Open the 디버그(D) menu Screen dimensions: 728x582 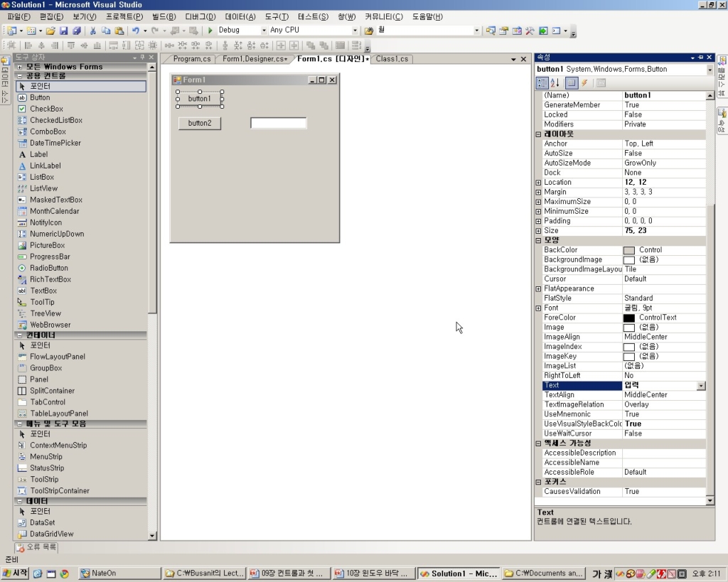point(200,17)
